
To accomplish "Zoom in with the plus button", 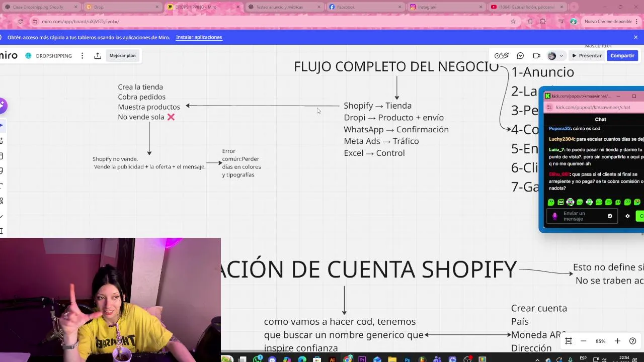I will (617, 341).
